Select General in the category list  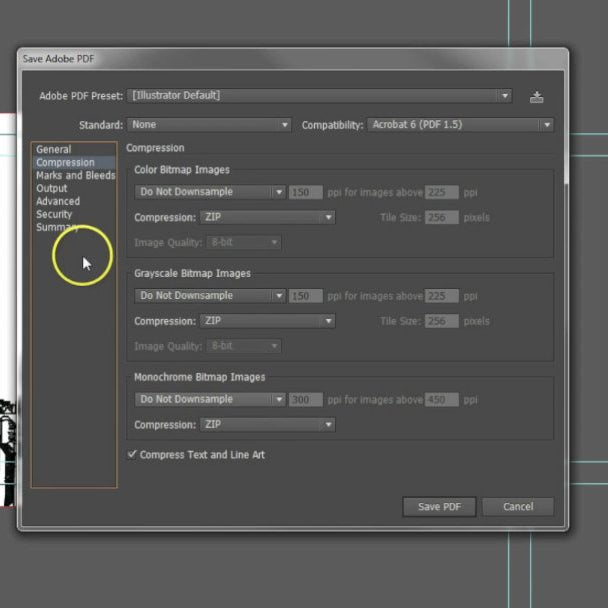[x=54, y=150]
